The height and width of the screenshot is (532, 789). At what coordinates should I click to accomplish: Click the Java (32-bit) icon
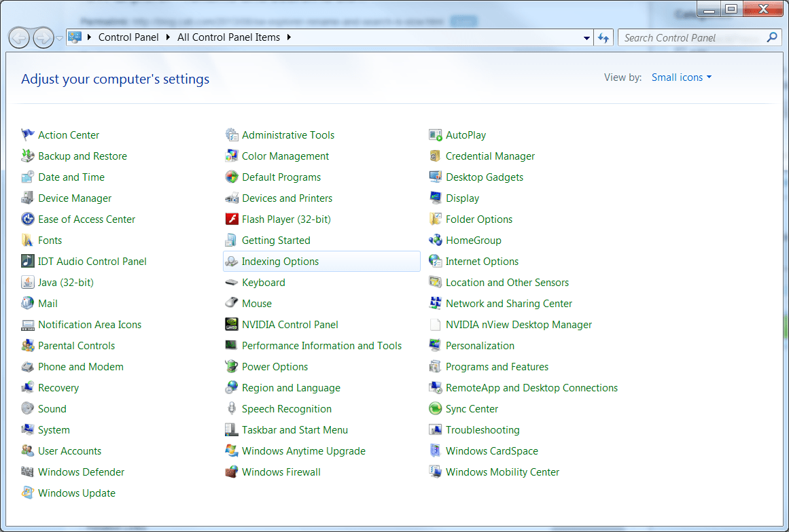(x=27, y=283)
